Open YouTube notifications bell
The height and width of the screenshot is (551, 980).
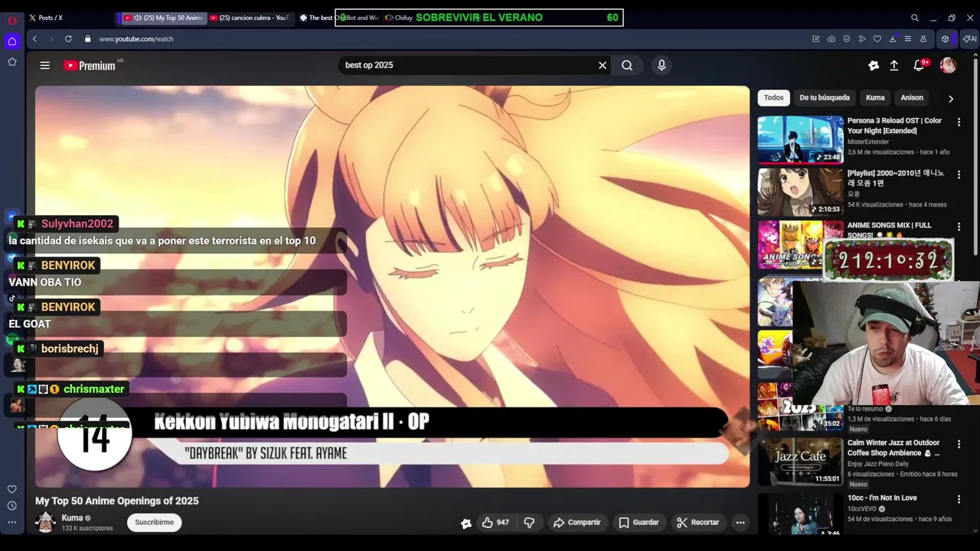(920, 66)
